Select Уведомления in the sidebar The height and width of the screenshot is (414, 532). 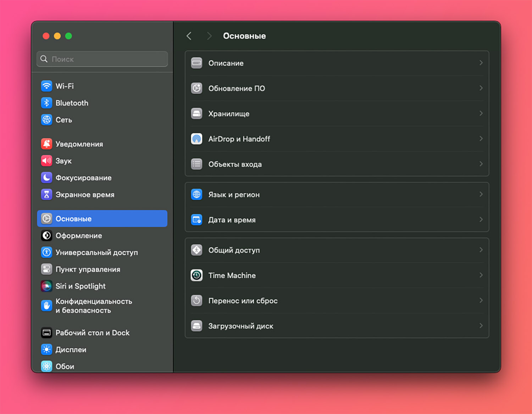79,144
